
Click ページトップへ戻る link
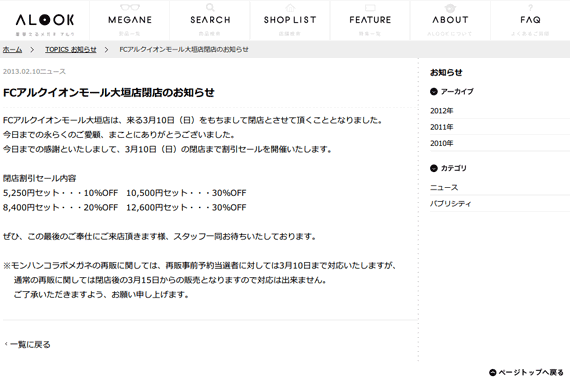point(531,372)
